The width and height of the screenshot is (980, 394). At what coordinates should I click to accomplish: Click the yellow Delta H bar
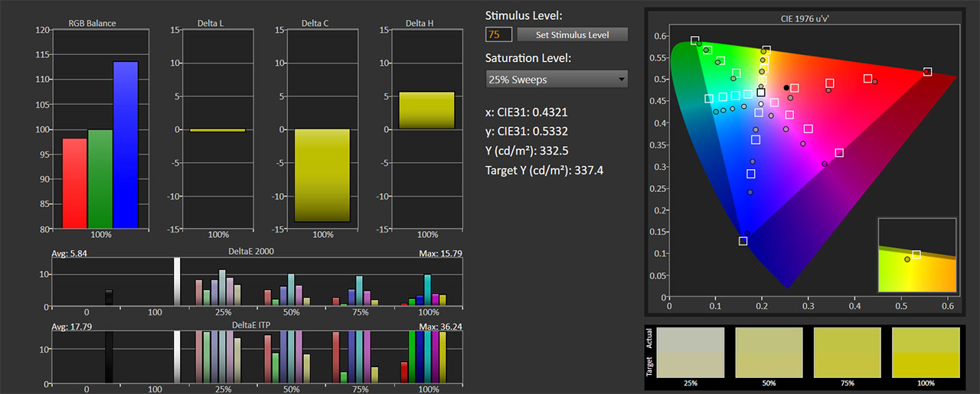click(x=427, y=110)
